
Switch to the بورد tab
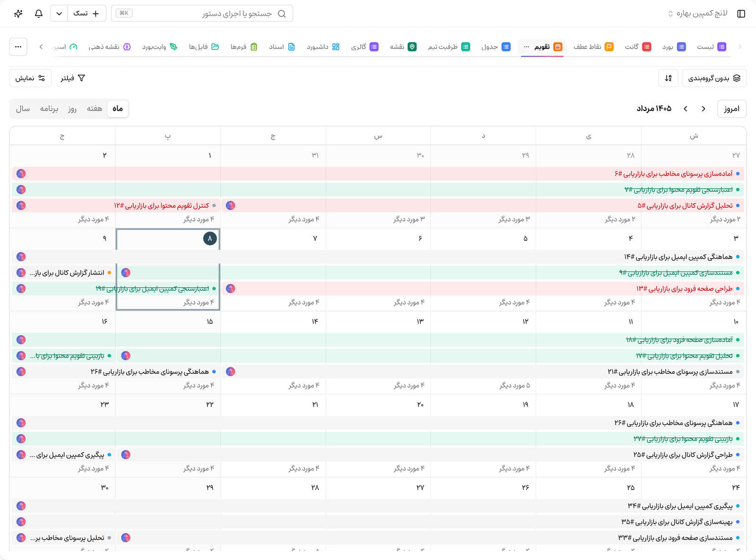(674, 47)
